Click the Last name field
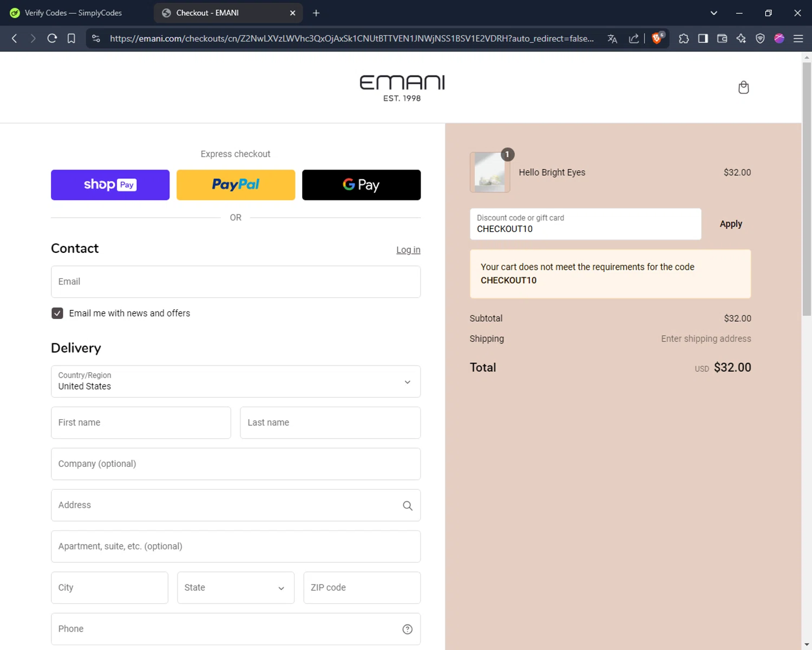The width and height of the screenshot is (812, 650). point(330,422)
